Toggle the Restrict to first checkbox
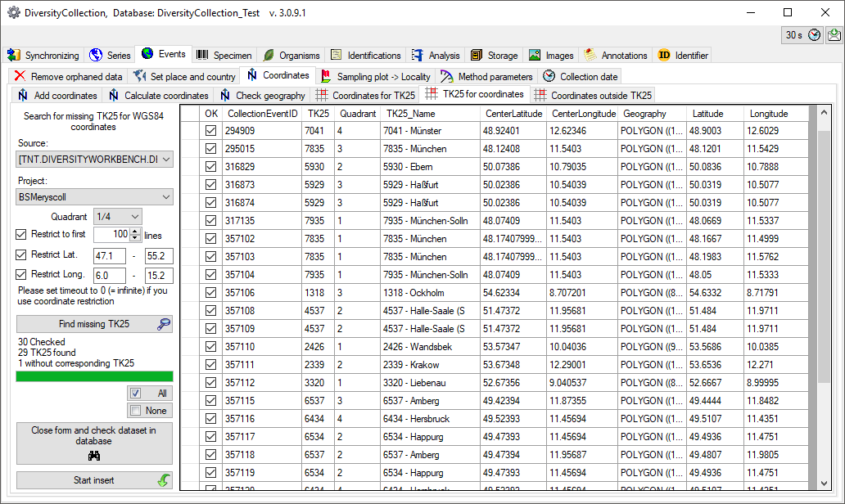The width and height of the screenshot is (845, 504). (21, 234)
